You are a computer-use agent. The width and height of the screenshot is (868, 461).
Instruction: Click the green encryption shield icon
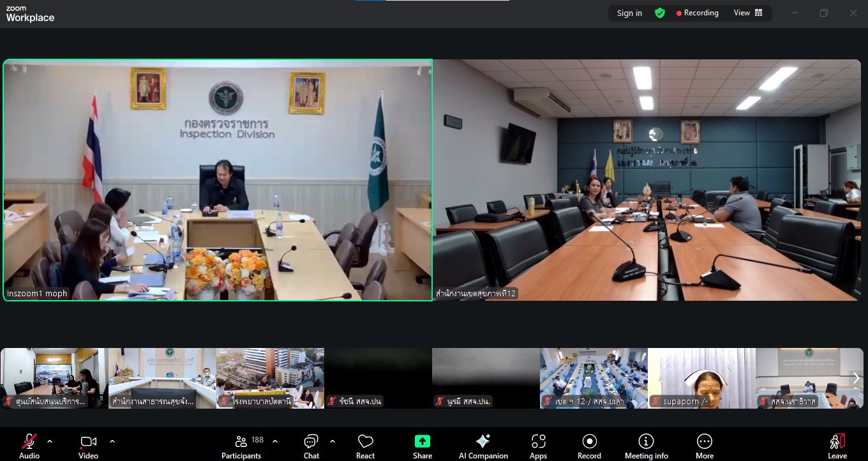click(660, 13)
